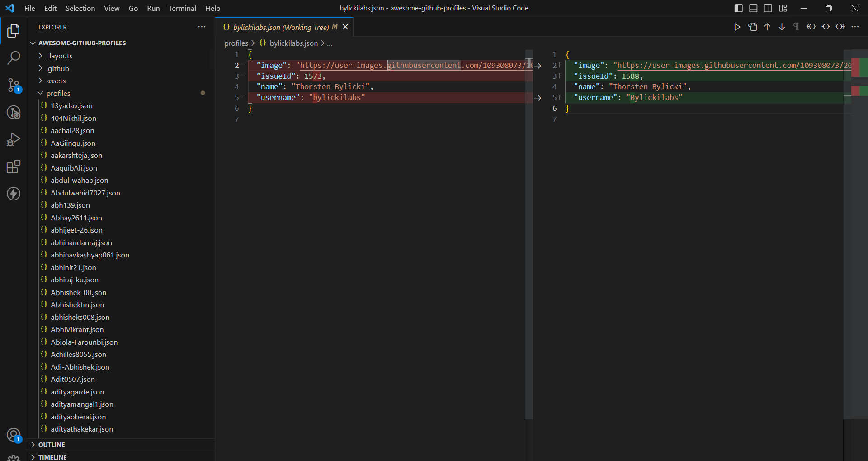Collapse the profiles folder
Screen dimensions: 868x461
pos(58,93)
